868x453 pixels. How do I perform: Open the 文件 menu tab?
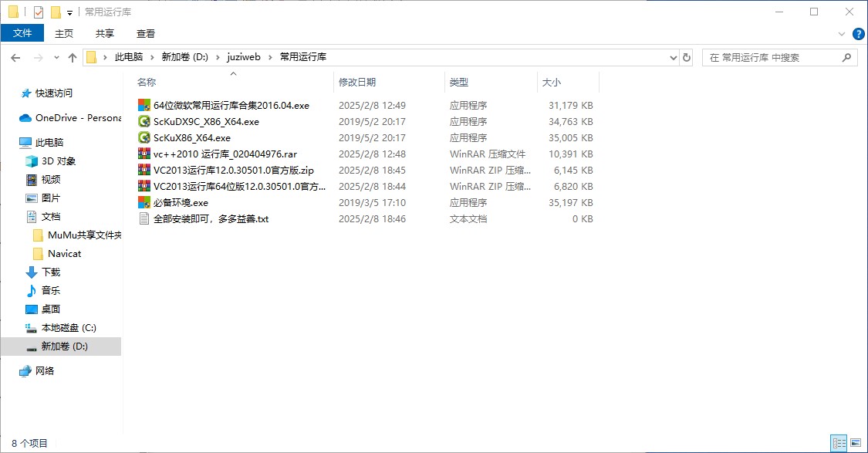pyautogui.click(x=22, y=33)
